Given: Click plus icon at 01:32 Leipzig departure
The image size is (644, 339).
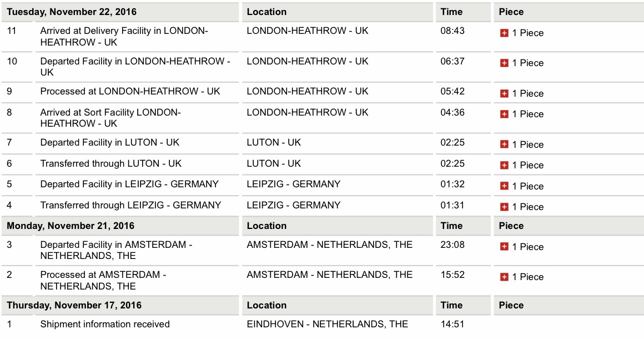Looking at the screenshot, I should 504,186.
